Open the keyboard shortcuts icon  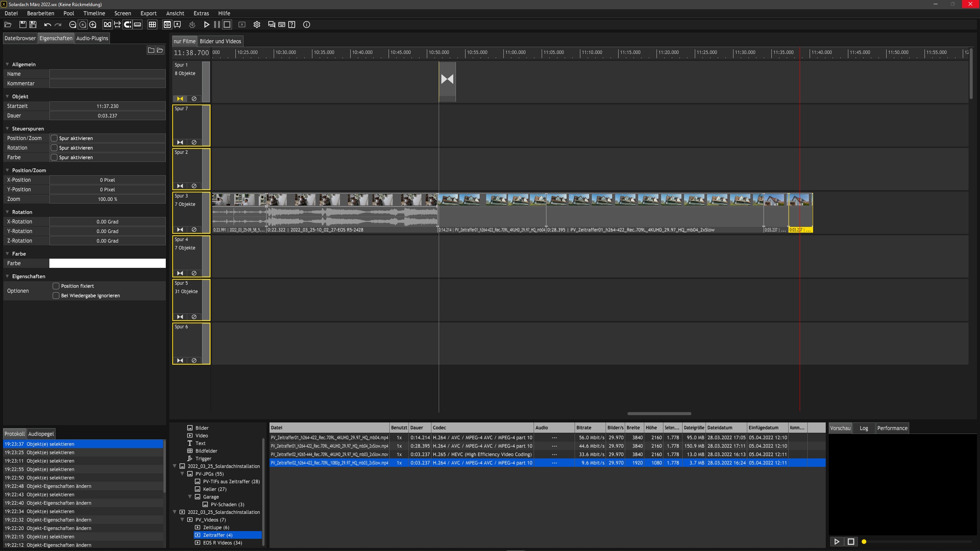point(282,24)
